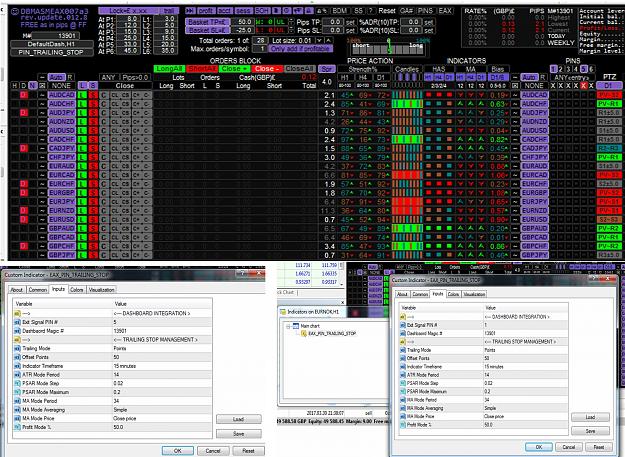Click the C close icon in AUDJPY row
Image resolution: width=625 pixels, height=457 pixels.
tap(104, 113)
